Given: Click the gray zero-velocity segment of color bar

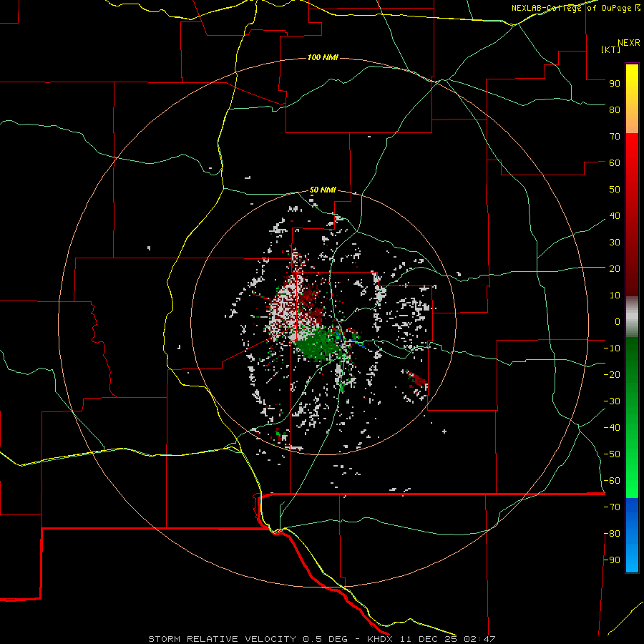Looking at the screenshot, I should [x=632, y=317].
